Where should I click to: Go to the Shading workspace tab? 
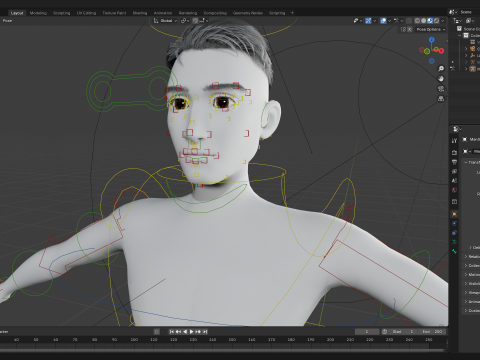(140, 13)
